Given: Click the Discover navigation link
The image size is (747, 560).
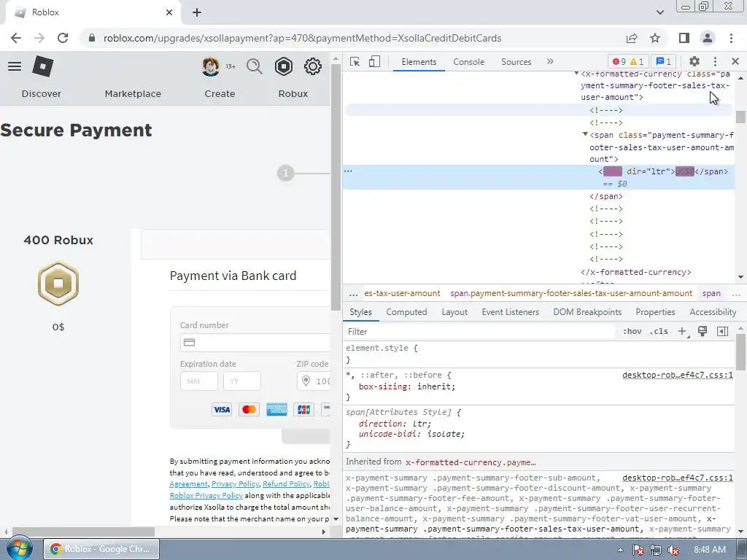Looking at the screenshot, I should pyautogui.click(x=42, y=94).
